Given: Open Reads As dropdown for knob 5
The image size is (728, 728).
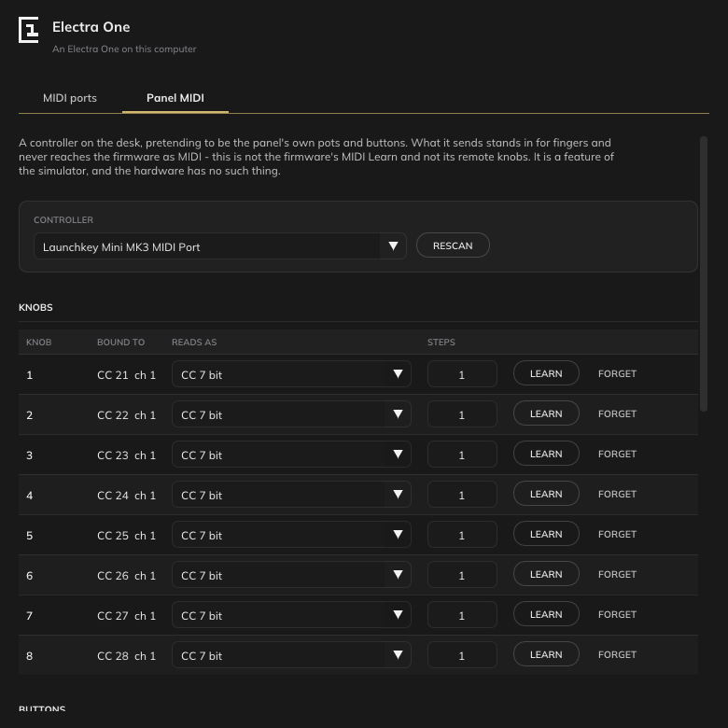Looking at the screenshot, I should point(291,535).
